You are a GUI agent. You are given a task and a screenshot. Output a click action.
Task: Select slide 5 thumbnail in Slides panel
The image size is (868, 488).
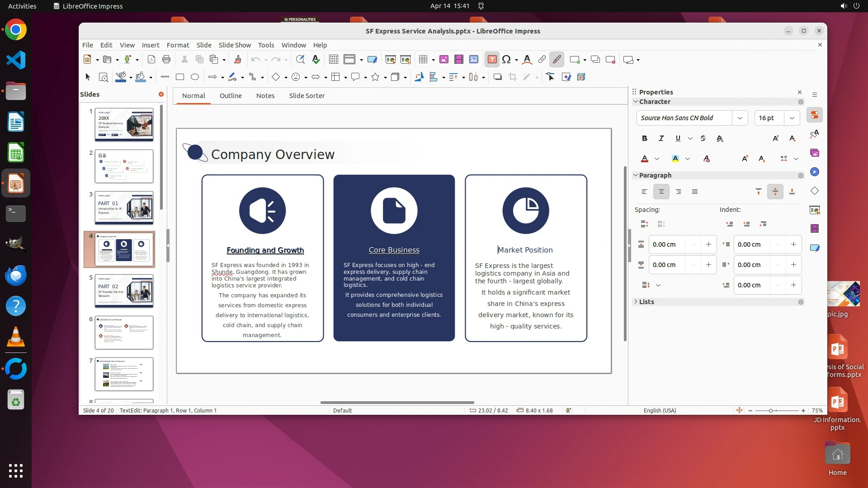point(124,291)
